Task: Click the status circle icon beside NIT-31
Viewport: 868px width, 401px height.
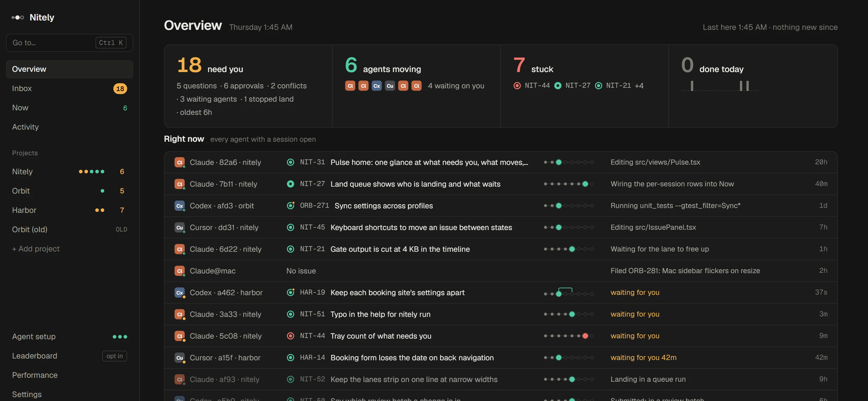Action: (290, 163)
